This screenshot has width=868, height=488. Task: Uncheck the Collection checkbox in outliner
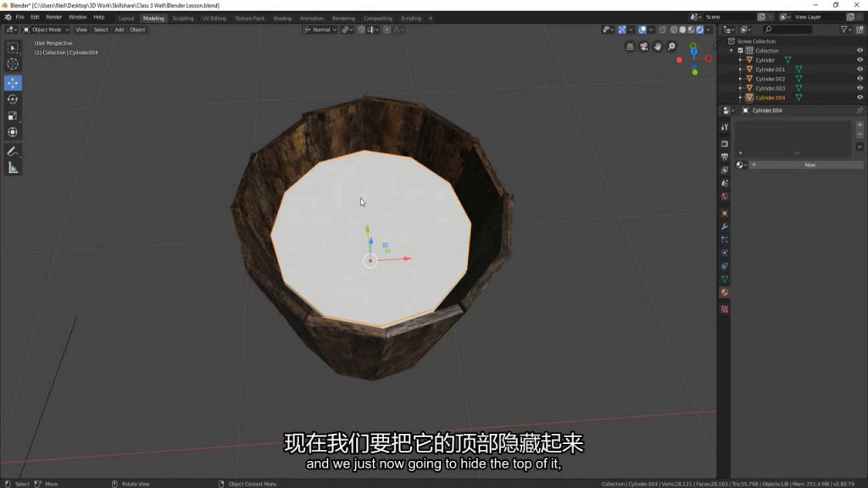(x=740, y=51)
